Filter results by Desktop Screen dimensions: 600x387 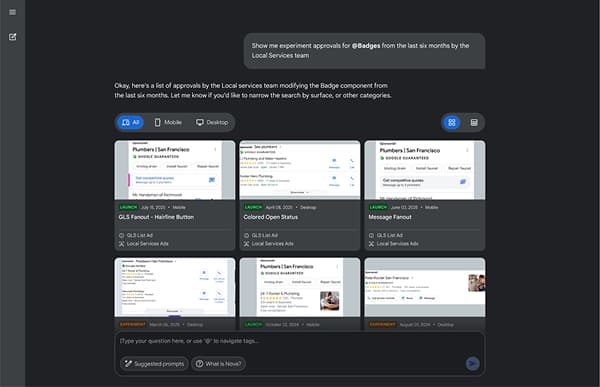pos(212,122)
